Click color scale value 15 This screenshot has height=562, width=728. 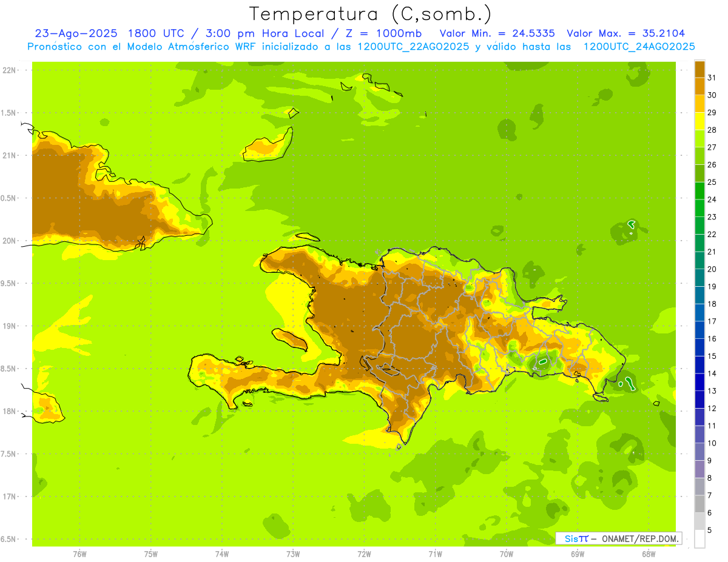tap(712, 356)
